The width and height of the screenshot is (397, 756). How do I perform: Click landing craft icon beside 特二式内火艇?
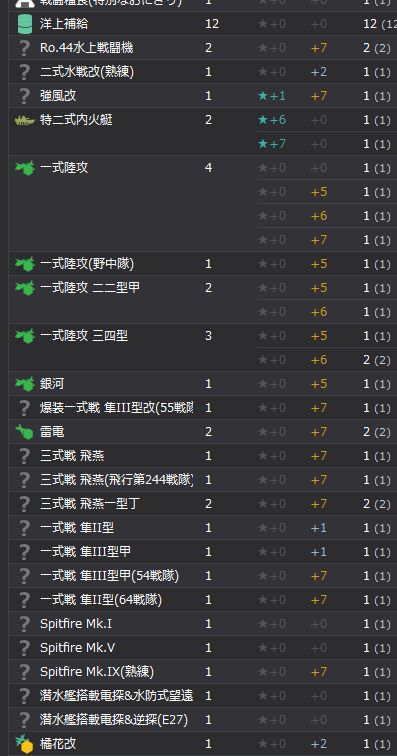pyautogui.click(x=25, y=120)
